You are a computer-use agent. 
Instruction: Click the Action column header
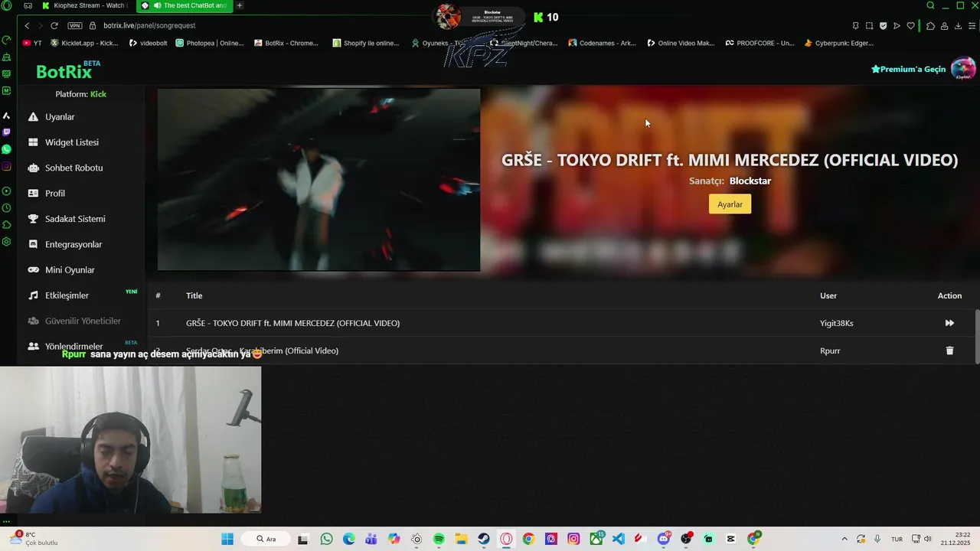tap(949, 295)
